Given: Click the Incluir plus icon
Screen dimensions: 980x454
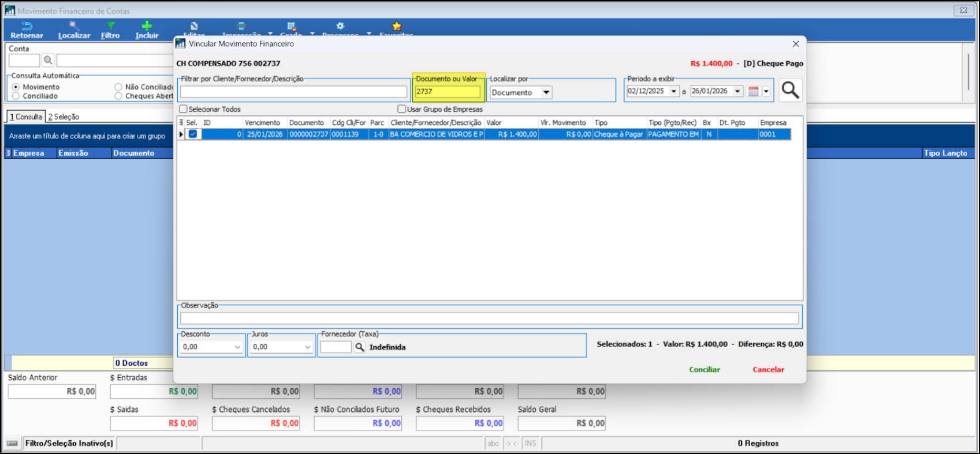Looking at the screenshot, I should [x=147, y=26].
